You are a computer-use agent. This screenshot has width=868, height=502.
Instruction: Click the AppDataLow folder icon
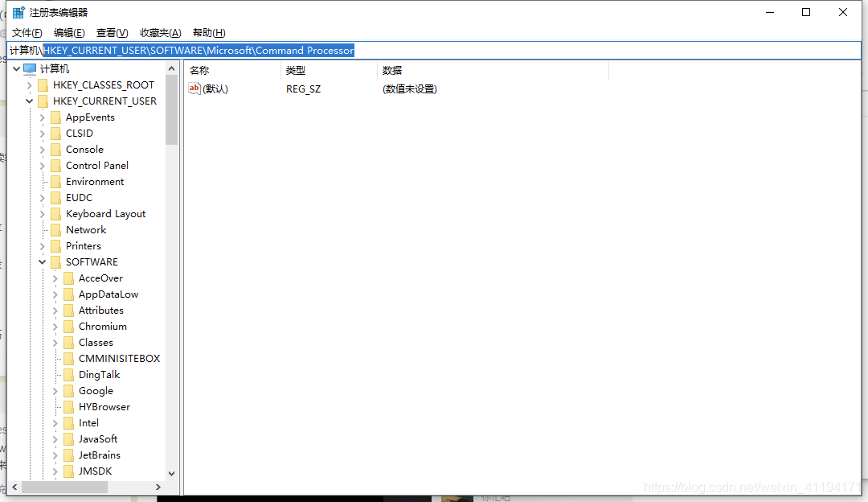(68, 294)
